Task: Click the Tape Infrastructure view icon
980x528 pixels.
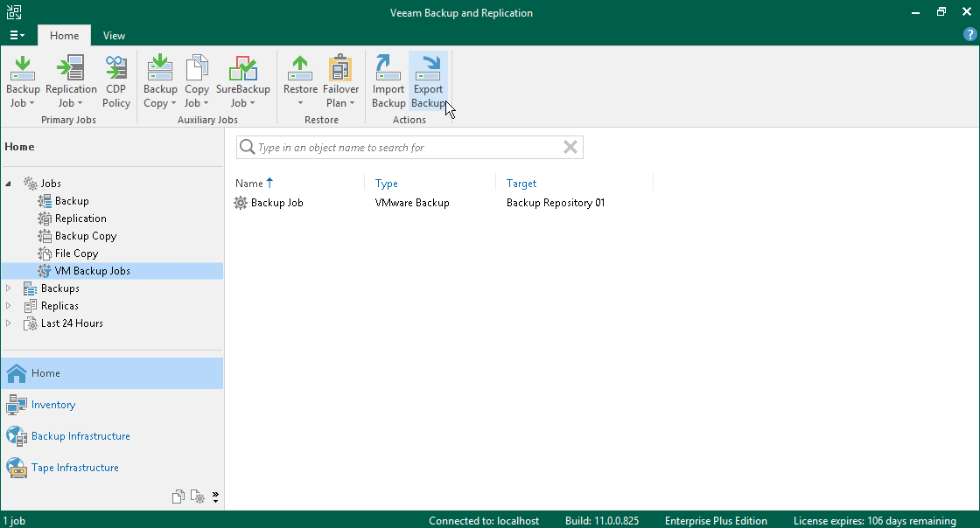Action: 17,468
